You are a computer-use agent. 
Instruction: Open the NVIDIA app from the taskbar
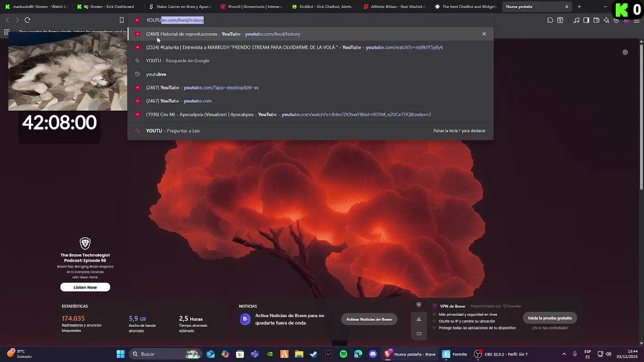tap(270, 354)
